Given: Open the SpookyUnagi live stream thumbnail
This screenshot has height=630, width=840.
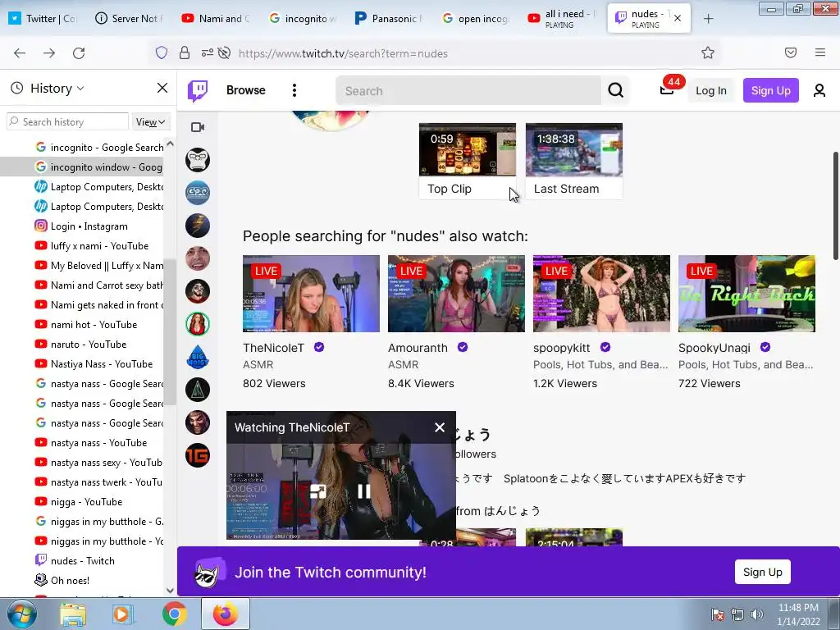Looking at the screenshot, I should coord(746,294).
